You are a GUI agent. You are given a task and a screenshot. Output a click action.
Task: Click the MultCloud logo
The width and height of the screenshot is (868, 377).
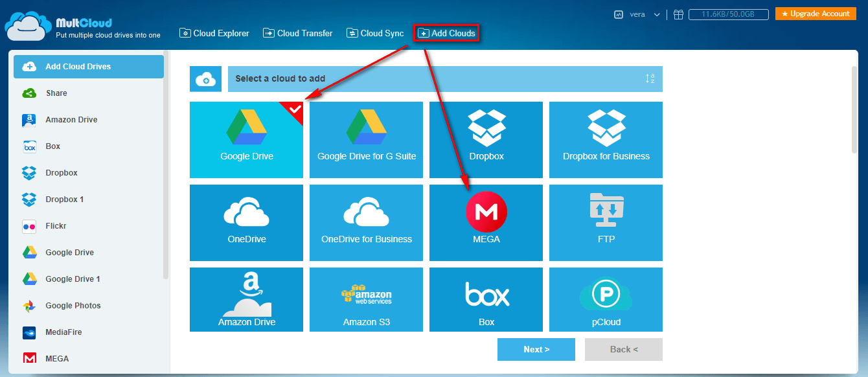point(82,25)
